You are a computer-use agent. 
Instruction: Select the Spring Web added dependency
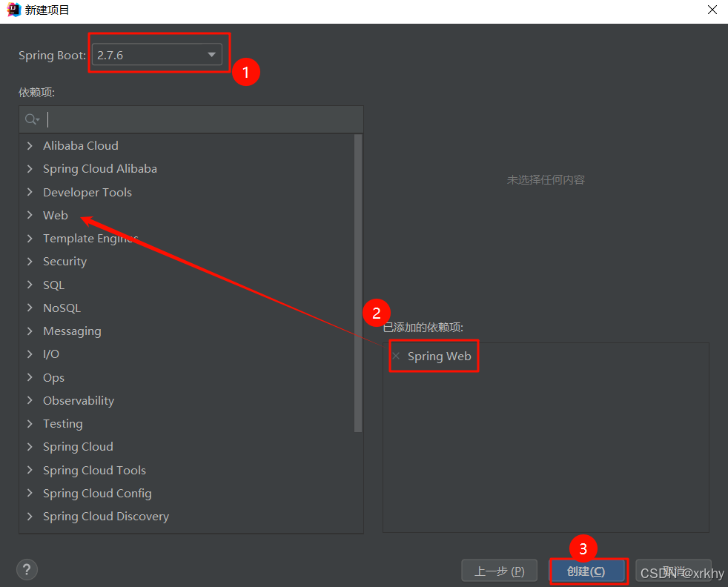tap(439, 356)
